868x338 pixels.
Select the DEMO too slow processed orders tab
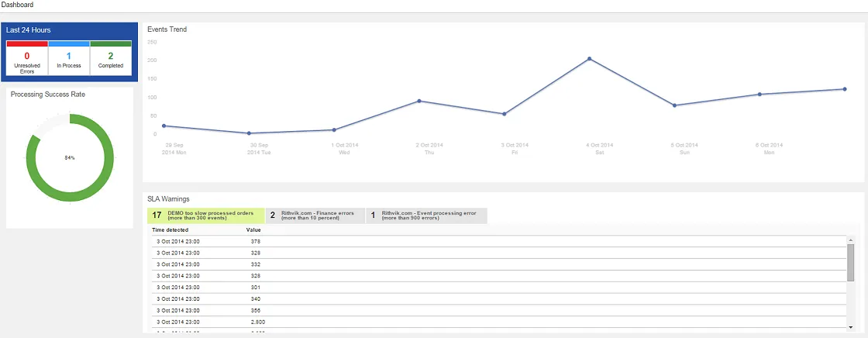(206, 216)
